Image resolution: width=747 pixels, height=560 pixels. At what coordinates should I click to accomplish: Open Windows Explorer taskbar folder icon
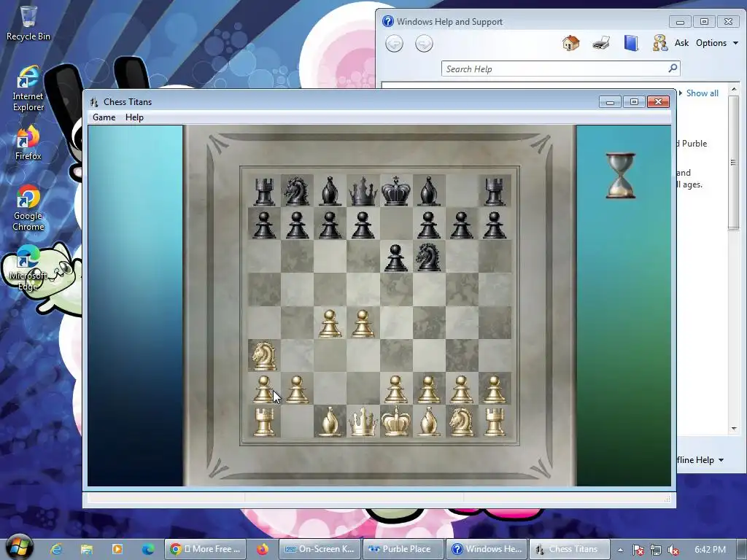[x=87, y=549]
